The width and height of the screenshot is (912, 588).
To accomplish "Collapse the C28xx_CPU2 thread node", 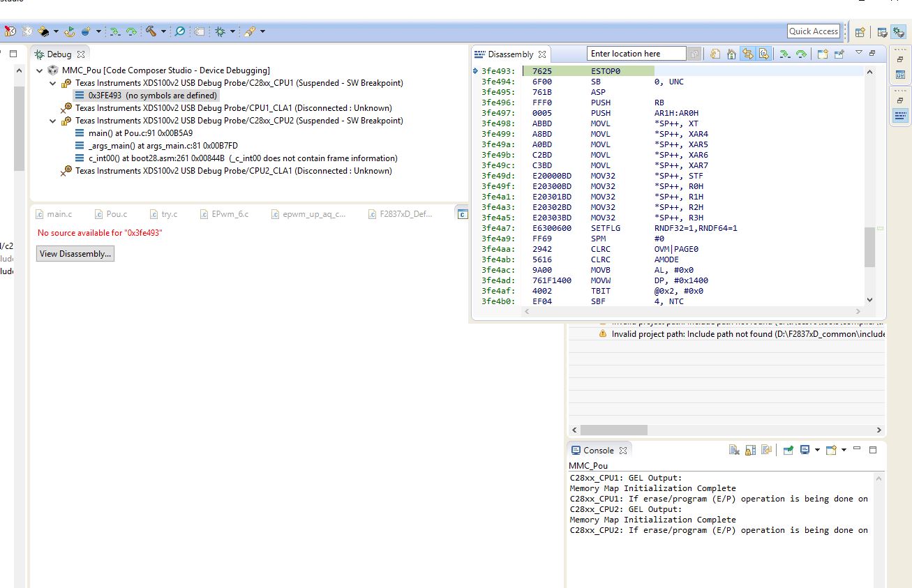I will pos(53,121).
